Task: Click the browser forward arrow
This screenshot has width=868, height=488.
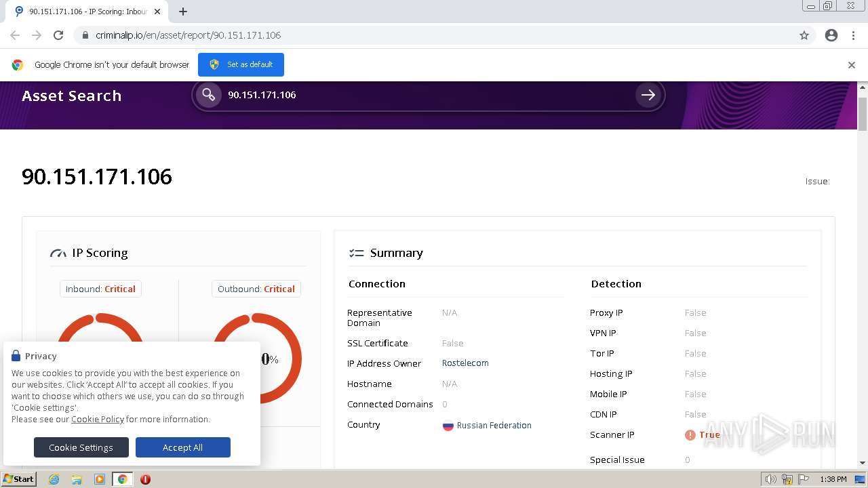Action: pyautogui.click(x=37, y=35)
